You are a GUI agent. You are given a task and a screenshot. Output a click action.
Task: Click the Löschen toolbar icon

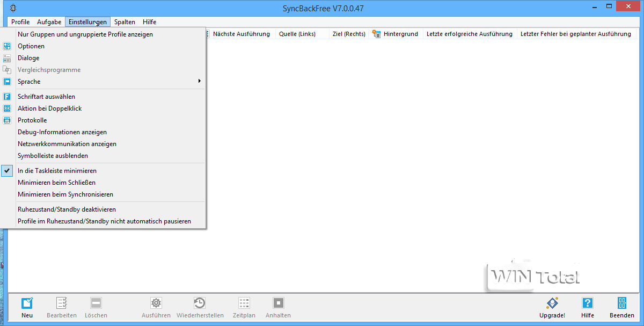[x=96, y=303]
